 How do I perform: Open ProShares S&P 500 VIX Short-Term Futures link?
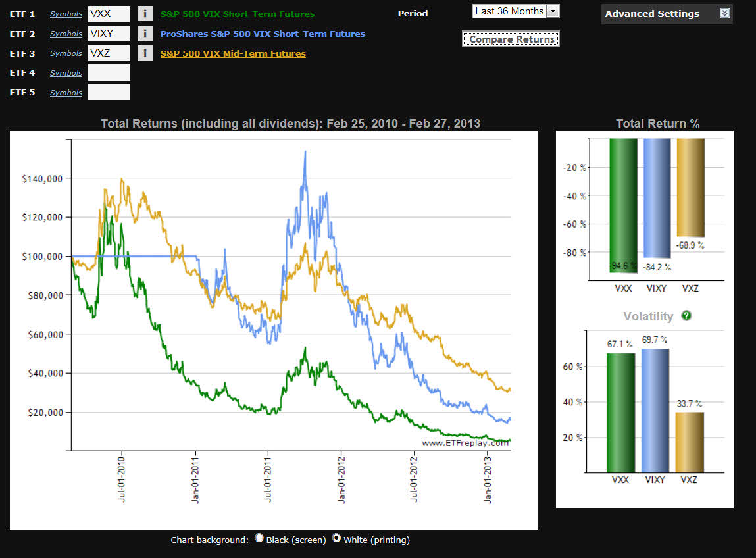click(x=263, y=34)
